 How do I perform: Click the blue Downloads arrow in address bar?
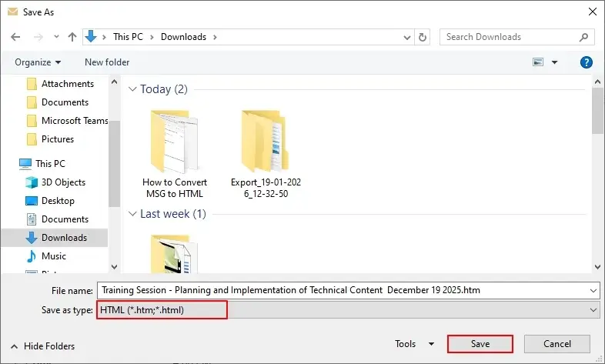[x=91, y=37]
